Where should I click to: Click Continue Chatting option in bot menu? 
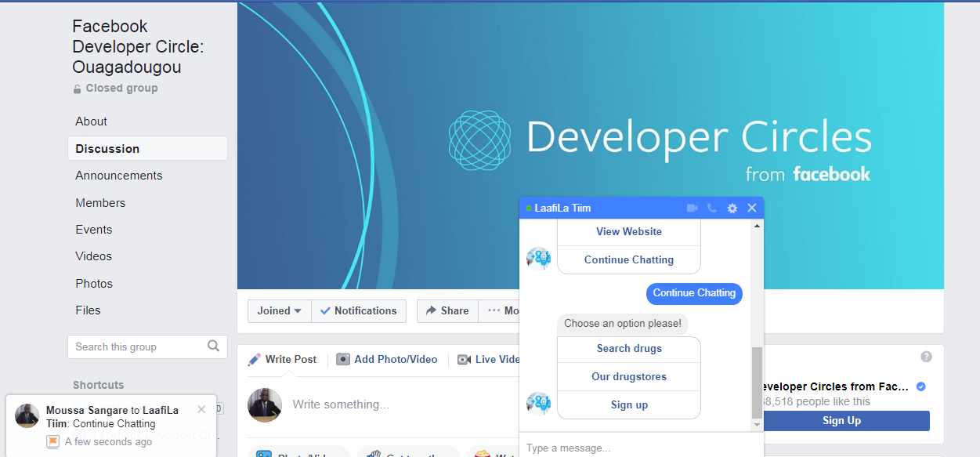[x=629, y=259]
